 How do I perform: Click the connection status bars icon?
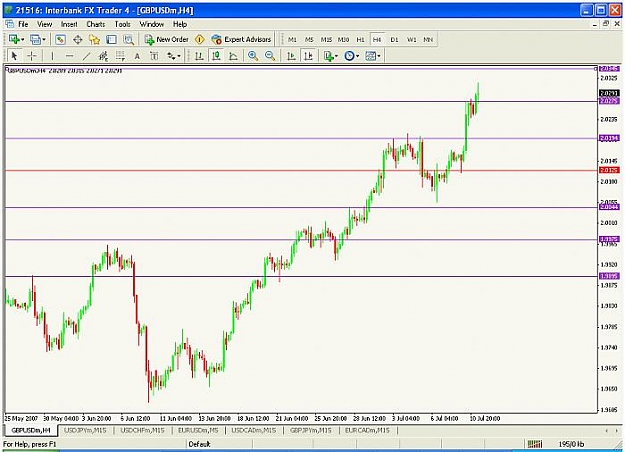coord(535,444)
